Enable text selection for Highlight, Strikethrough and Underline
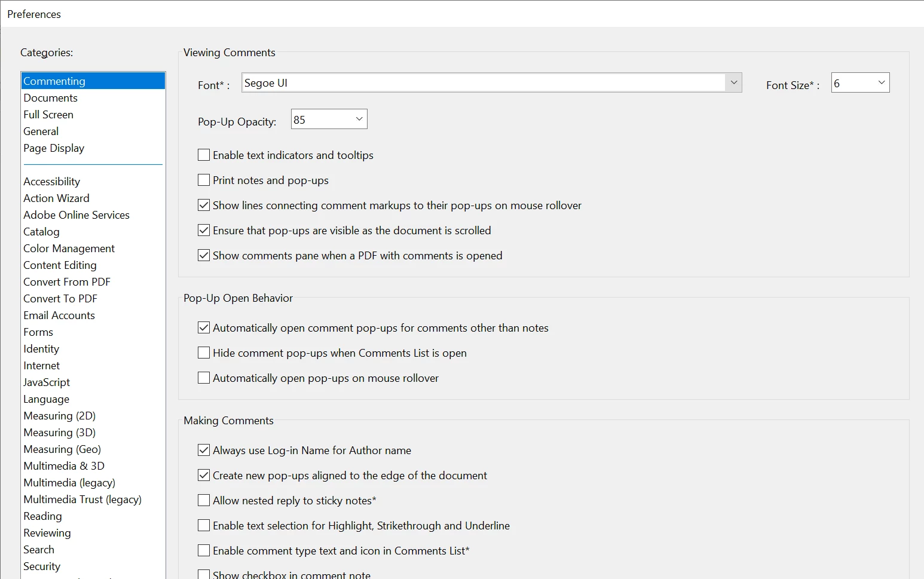Screen dimensions: 924x579 pos(204,526)
